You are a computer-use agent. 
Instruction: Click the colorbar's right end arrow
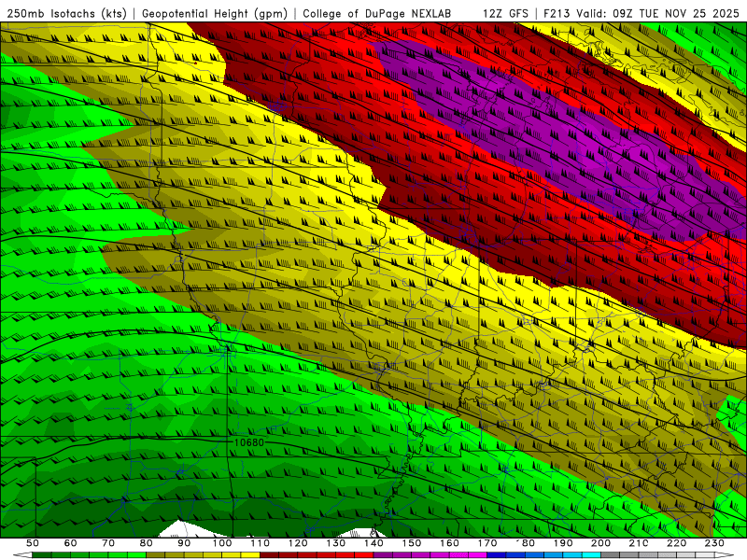click(x=725, y=555)
